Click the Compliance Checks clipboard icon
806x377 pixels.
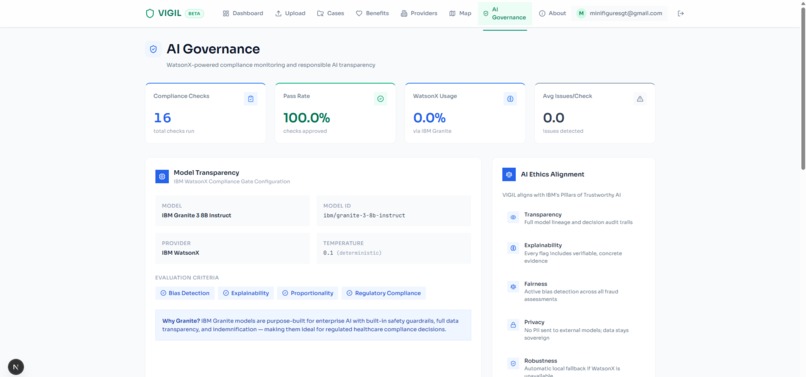[251, 99]
